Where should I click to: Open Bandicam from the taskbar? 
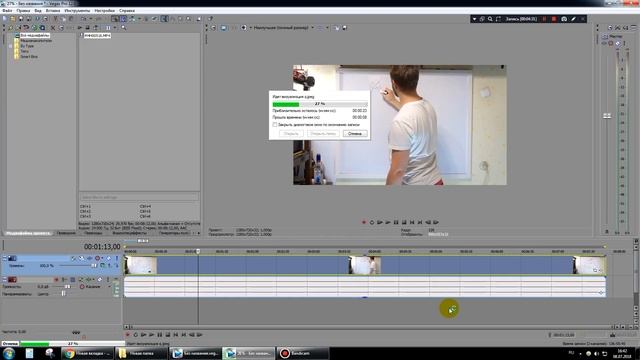[302, 353]
